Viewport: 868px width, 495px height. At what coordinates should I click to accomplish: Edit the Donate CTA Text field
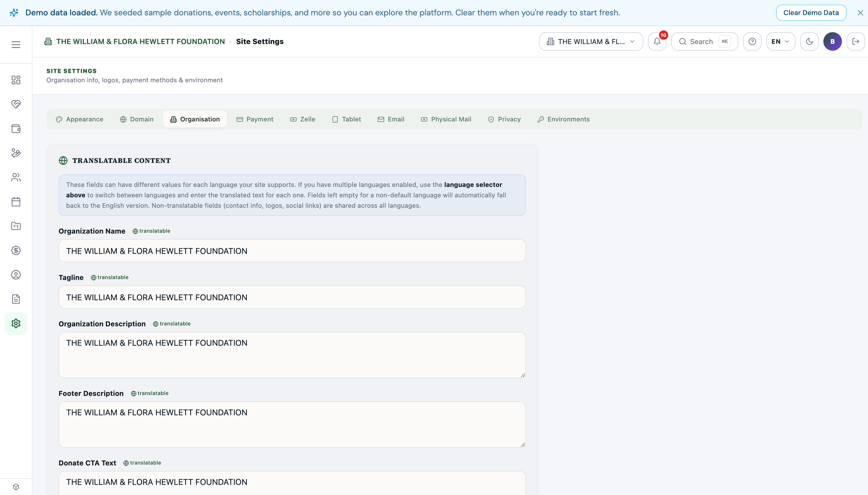292,483
